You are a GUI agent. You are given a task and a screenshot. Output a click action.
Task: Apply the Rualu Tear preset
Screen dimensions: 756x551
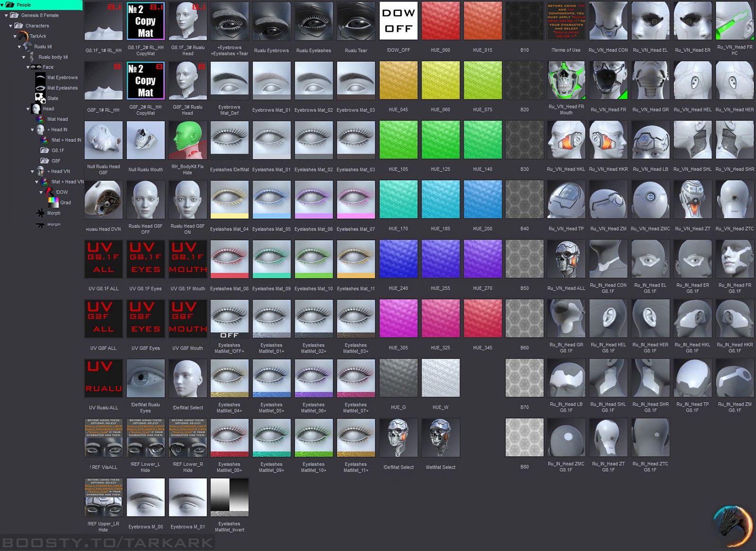pos(356,21)
